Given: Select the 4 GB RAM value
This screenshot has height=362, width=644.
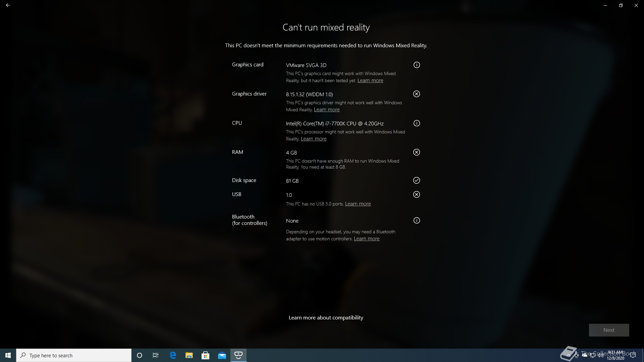Looking at the screenshot, I should [291, 153].
